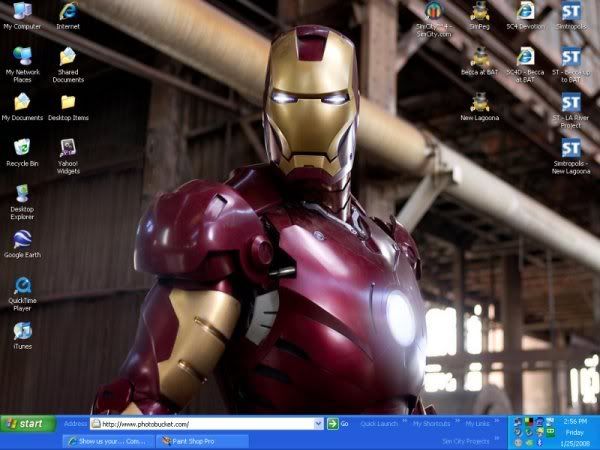This screenshot has width=600, height=450.
Task: Click the date 1/25/2008 in the tray
Action: [575, 443]
